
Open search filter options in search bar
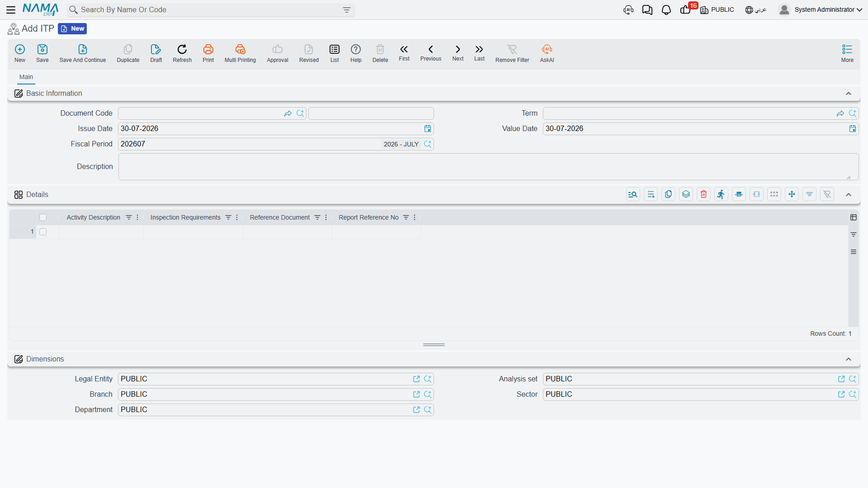[347, 10]
